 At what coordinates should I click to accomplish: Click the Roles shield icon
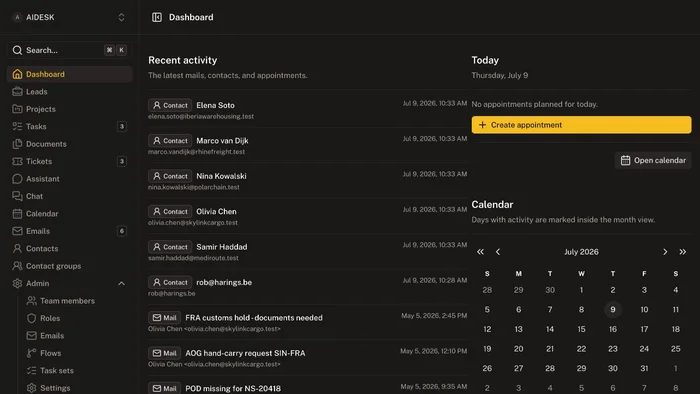coord(31,318)
